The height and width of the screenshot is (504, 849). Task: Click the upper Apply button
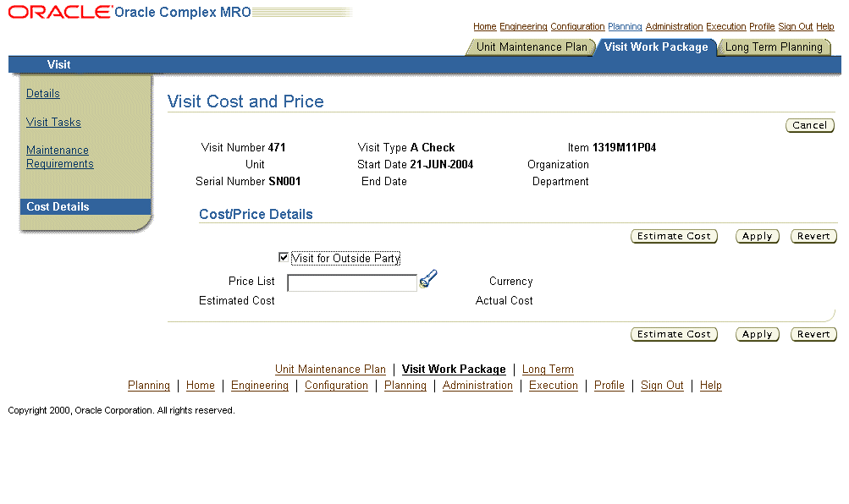pyautogui.click(x=757, y=236)
